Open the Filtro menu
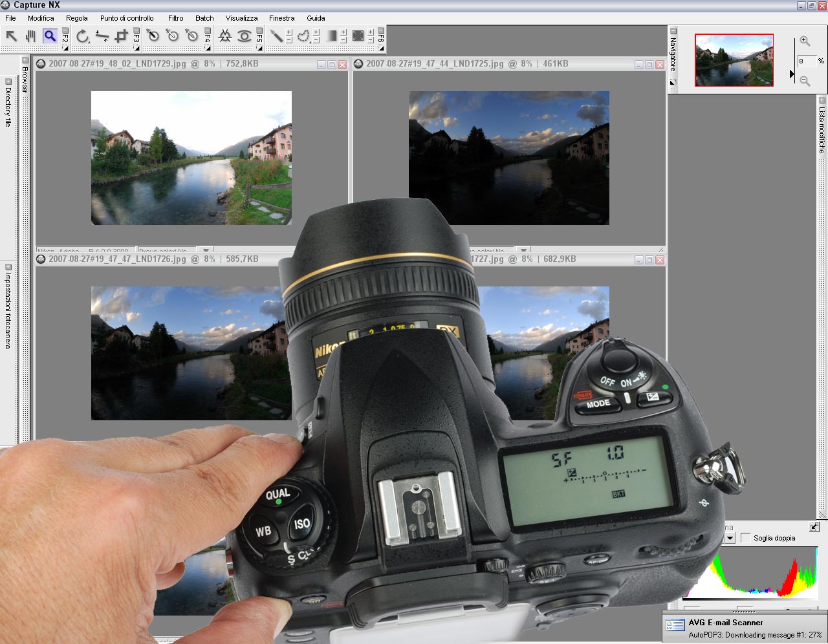This screenshot has height=644, width=828. tap(175, 18)
